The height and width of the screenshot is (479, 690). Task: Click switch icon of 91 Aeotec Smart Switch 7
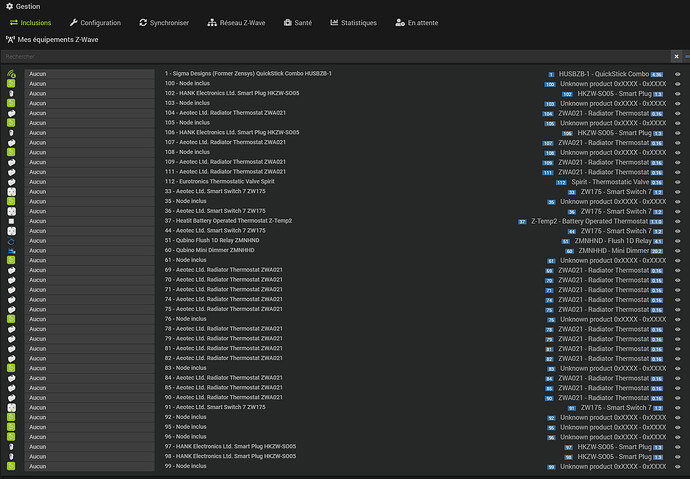pyautogui.click(x=11, y=407)
